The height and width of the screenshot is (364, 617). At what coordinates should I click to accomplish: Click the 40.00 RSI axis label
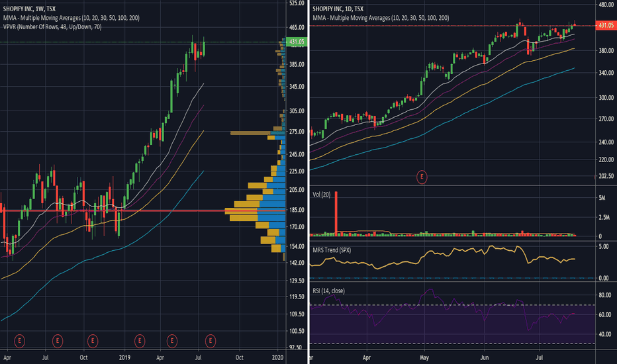point(605,334)
